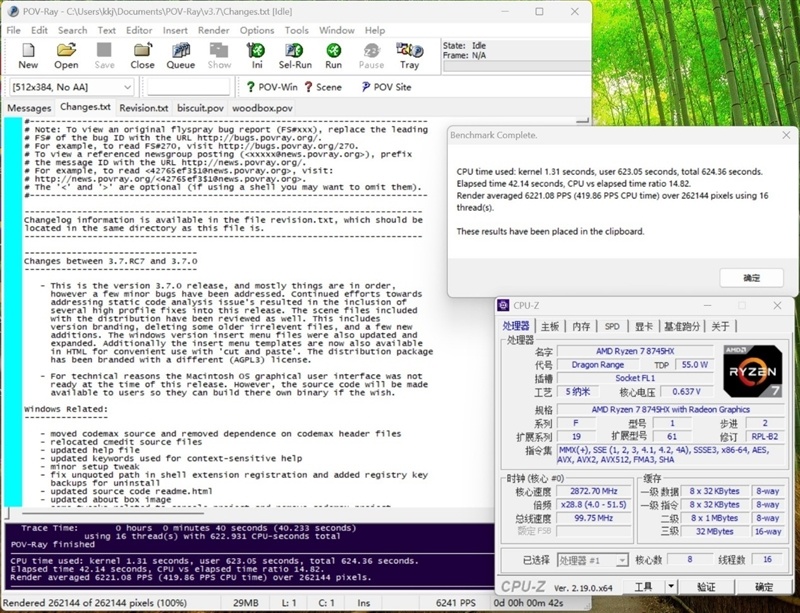Open POV-Win help question icon

(x=251, y=87)
